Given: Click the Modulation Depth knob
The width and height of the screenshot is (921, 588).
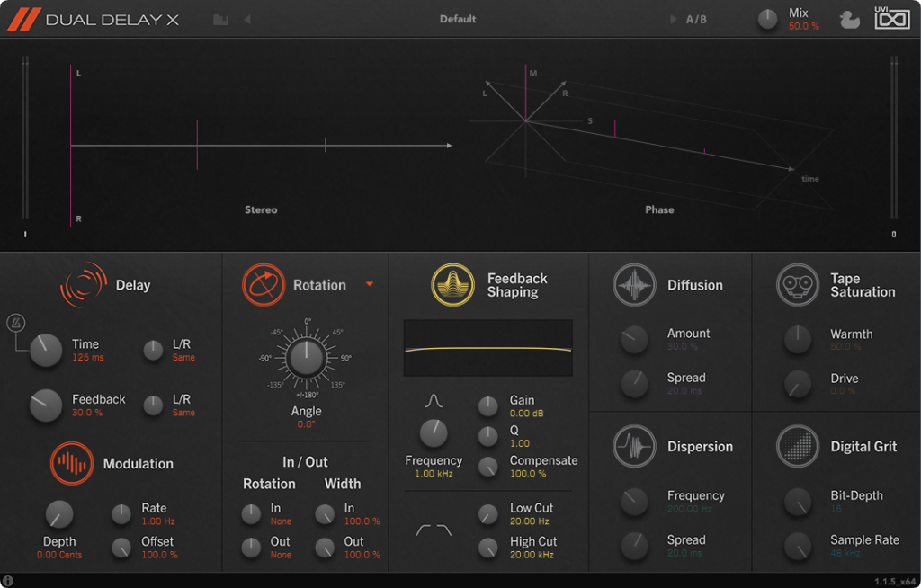Looking at the screenshot, I should 59,514.
